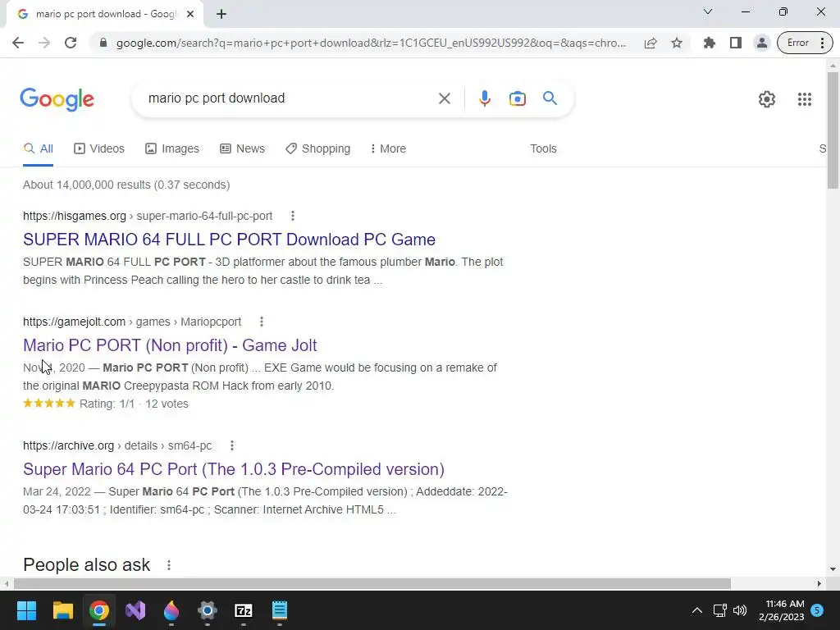
Task: Click the scroll down arrow
Action: tap(833, 569)
